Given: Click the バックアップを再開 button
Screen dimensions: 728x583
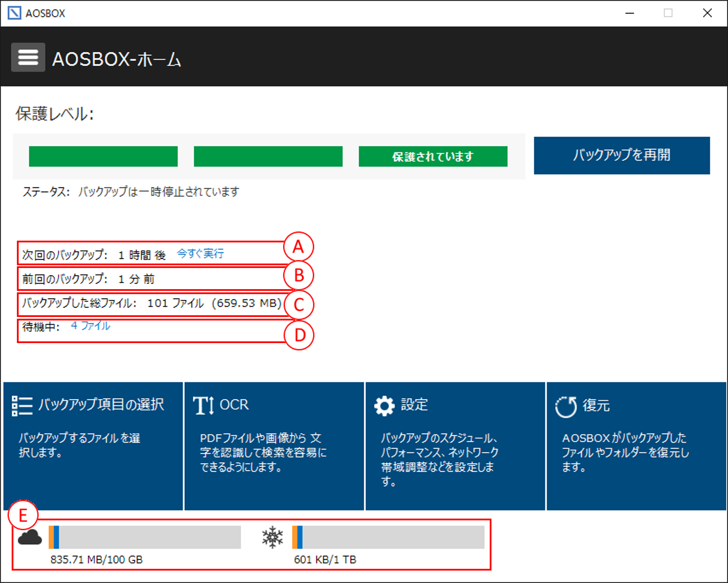Looking at the screenshot, I should 622,155.
